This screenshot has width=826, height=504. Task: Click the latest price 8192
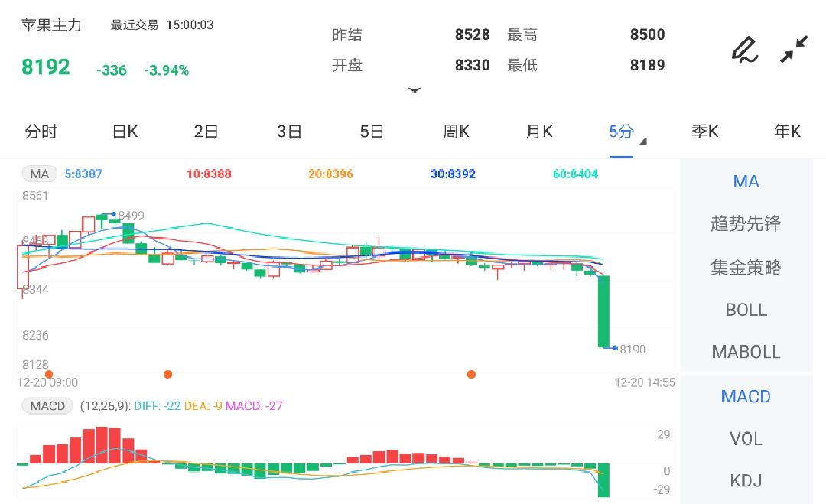(x=45, y=67)
